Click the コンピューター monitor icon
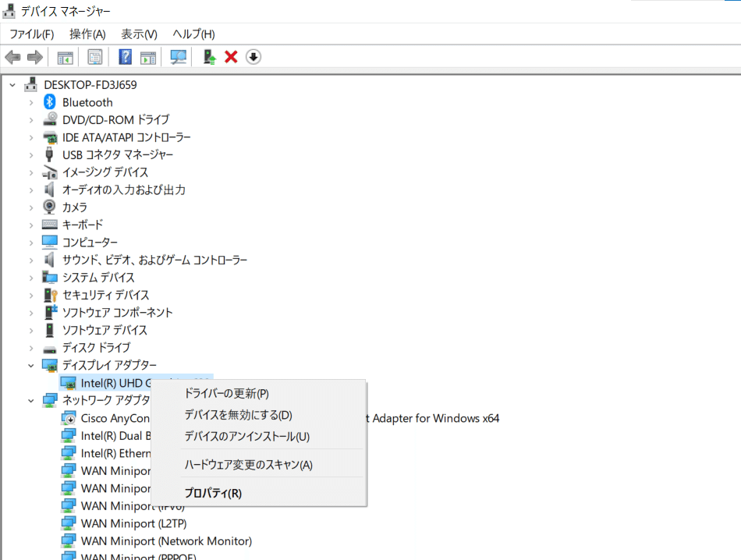Image resolution: width=741 pixels, height=560 pixels. click(x=50, y=242)
